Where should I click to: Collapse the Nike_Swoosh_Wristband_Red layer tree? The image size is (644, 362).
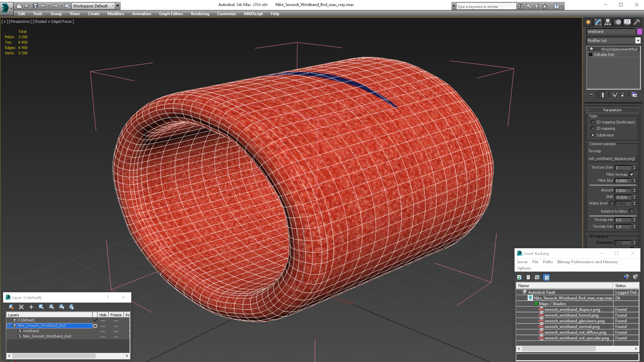[9, 326]
